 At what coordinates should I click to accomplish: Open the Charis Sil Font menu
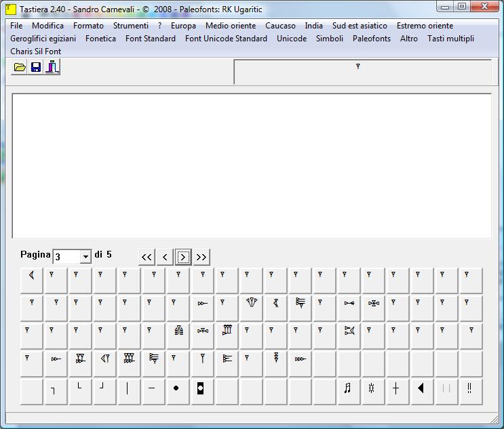coord(36,52)
